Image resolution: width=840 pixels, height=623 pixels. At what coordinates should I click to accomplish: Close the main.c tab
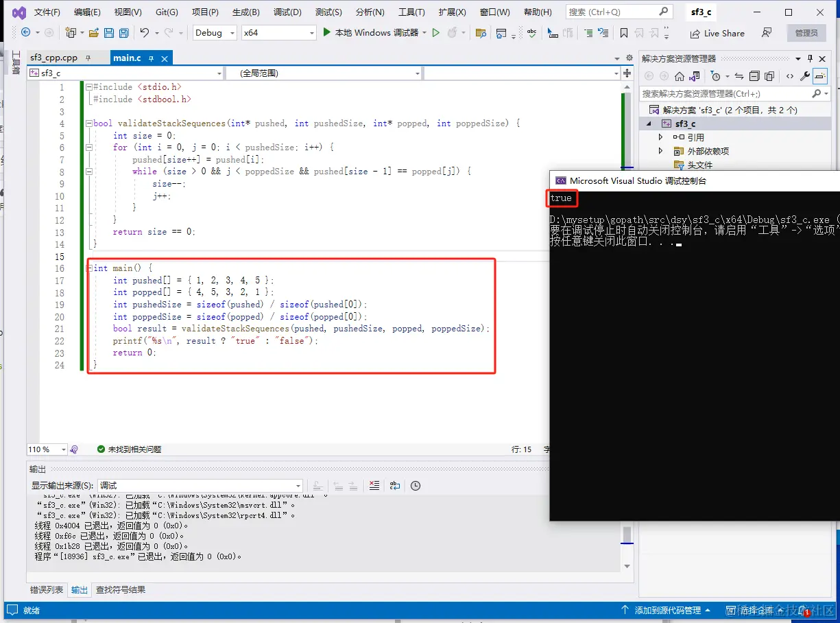tap(165, 58)
